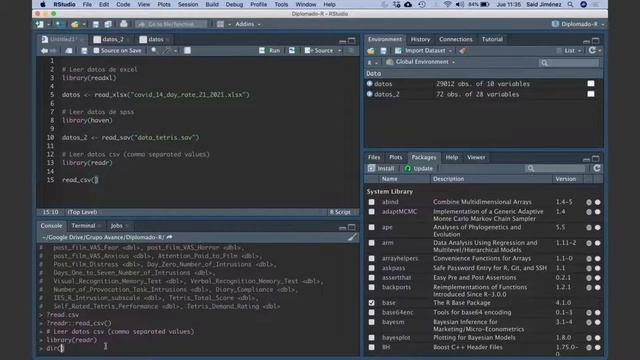The width and height of the screenshot is (640, 360).
Task: Click the Run button
Action: click(x=270, y=51)
